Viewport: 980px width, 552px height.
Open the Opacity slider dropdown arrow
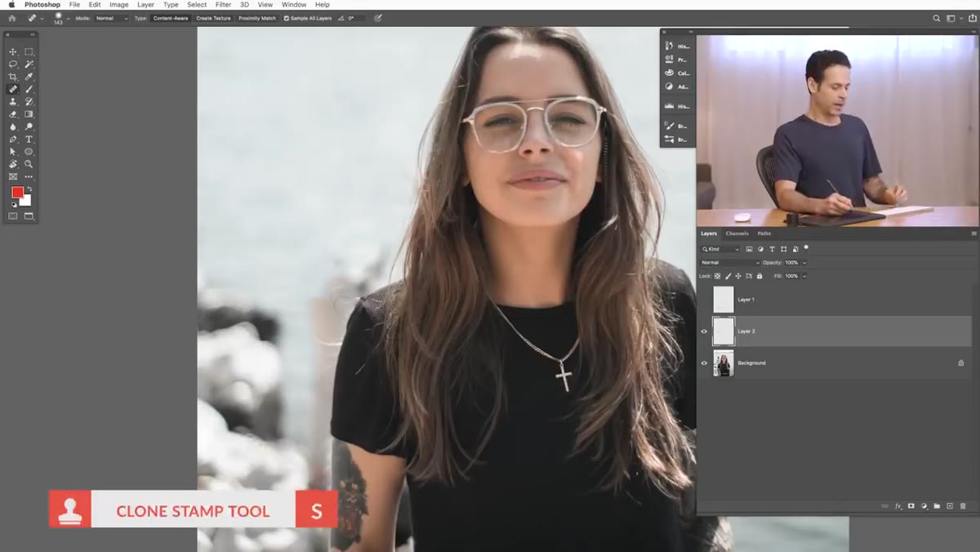[804, 263]
